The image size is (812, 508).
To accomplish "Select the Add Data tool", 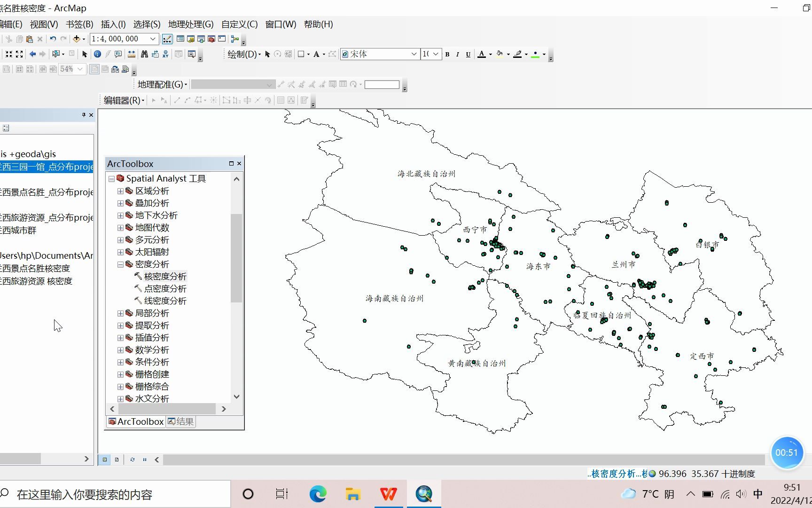I will coord(77,39).
